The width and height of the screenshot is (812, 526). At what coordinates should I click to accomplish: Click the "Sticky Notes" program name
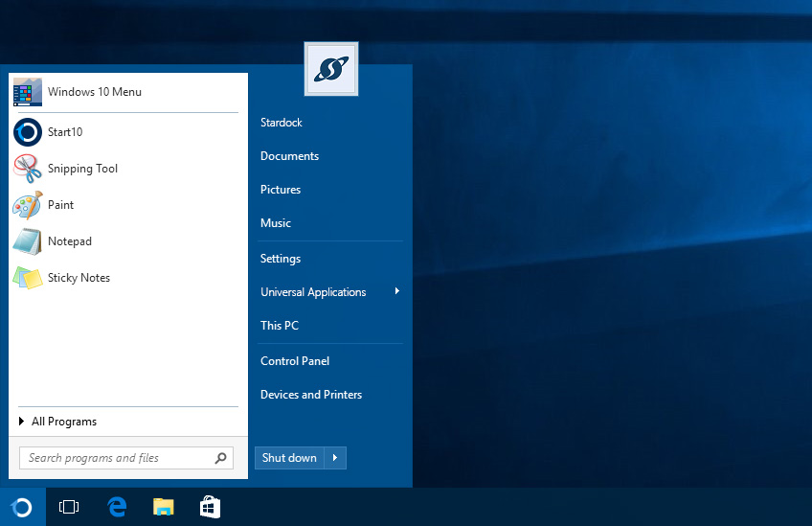[79, 278]
